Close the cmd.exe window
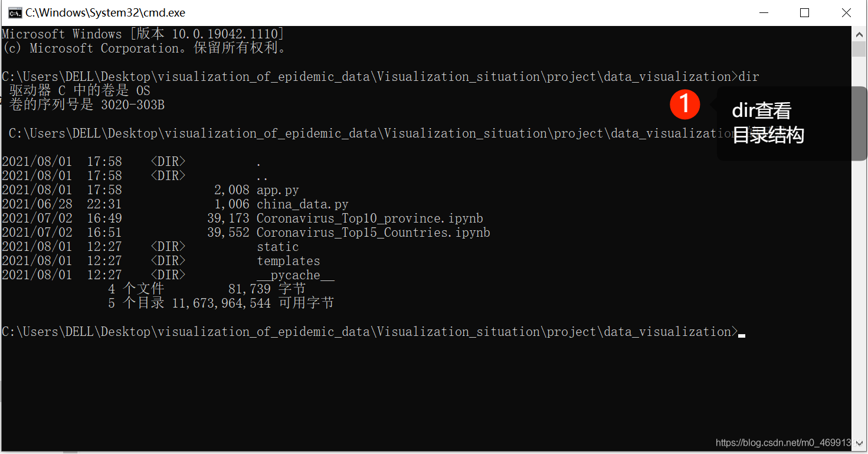Viewport: 868px width, 454px height. click(x=846, y=13)
